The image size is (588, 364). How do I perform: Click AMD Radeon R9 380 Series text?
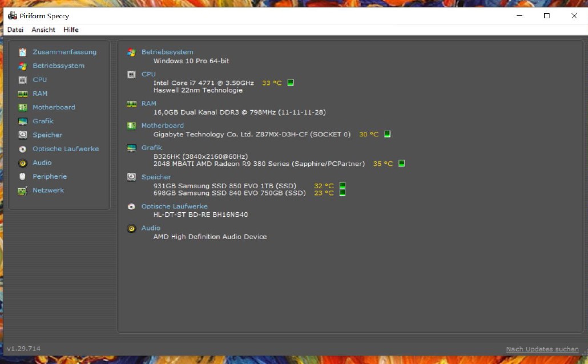[x=259, y=164]
